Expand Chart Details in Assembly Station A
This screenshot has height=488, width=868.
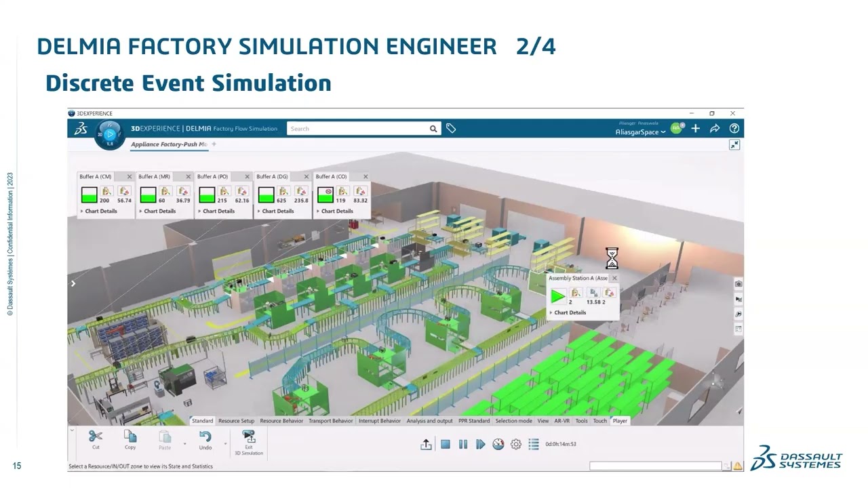568,312
